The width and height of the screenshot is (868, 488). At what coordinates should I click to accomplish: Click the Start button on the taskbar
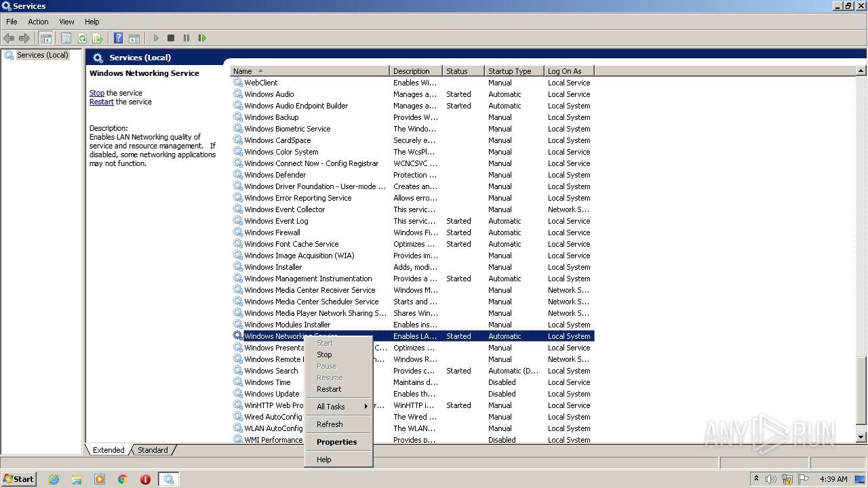18,479
